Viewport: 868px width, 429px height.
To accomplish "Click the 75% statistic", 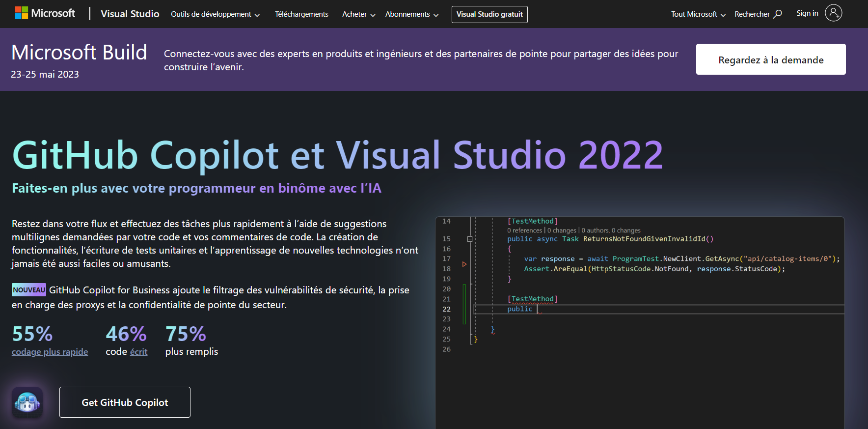I will 186,334.
